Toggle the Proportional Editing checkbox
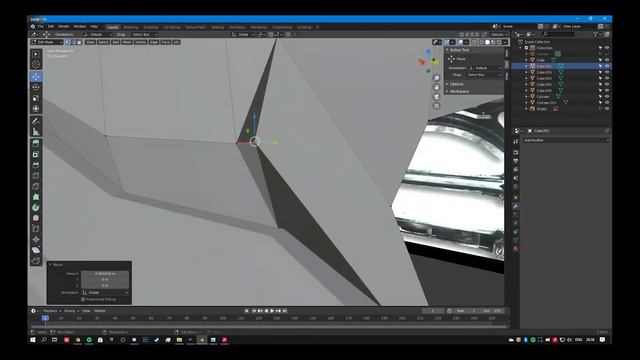Viewport: 640px width, 360px height. [x=83, y=299]
